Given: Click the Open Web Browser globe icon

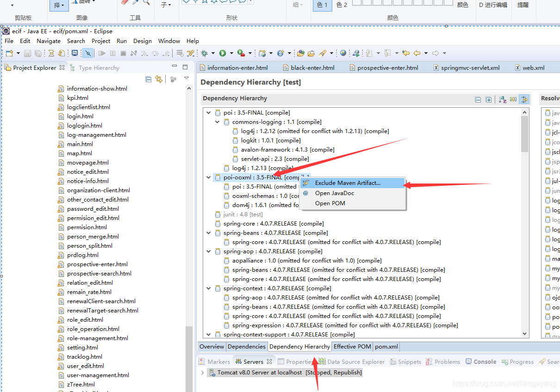Looking at the screenshot, I should (x=343, y=53).
